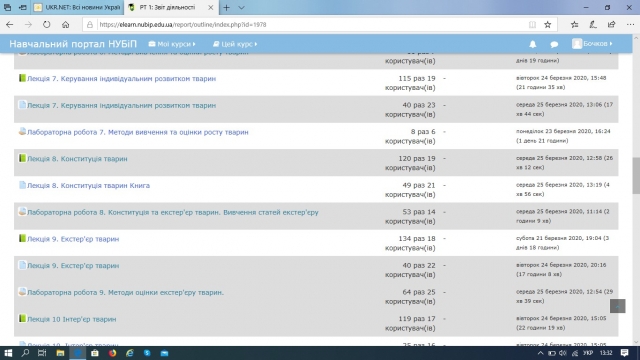Show hidden system tray icons
The image size is (640, 360).
click(540, 353)
